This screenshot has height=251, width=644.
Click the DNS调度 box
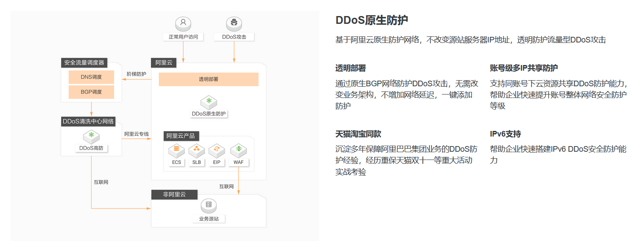(92, 77)
